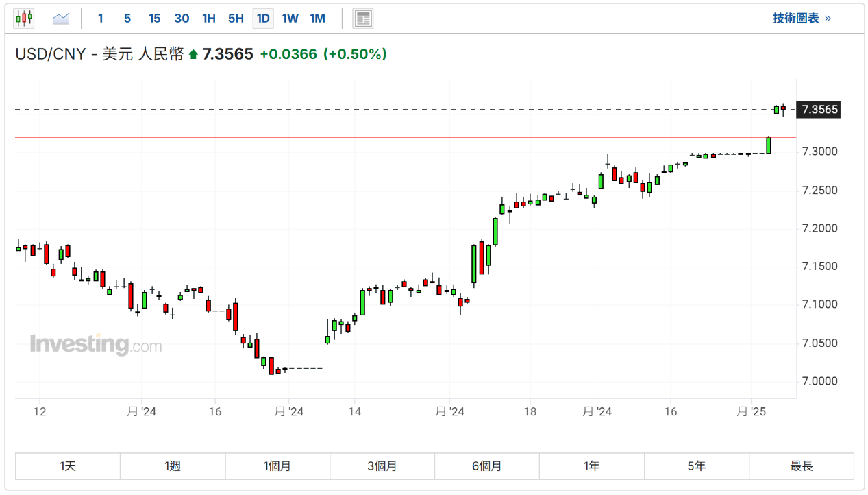The width and height of the screenshot is (868, 495).
Task: Click the 6個月 range button
Action: 487,466
